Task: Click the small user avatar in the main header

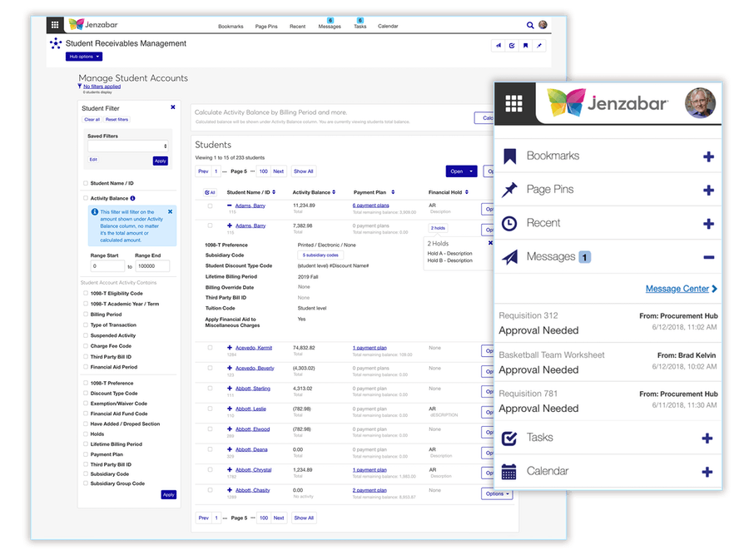Action: point(543,25)
